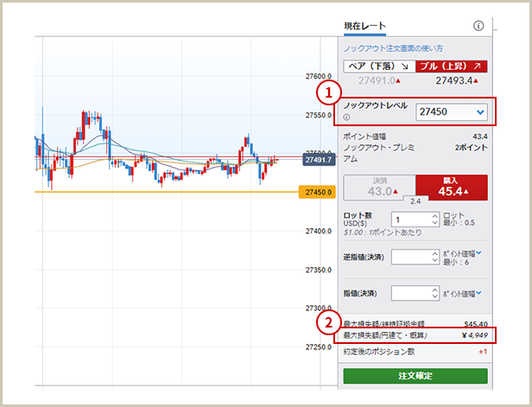Select the ブル（上昇） direction option
This screenshot has width=532, height=407.
451,66
